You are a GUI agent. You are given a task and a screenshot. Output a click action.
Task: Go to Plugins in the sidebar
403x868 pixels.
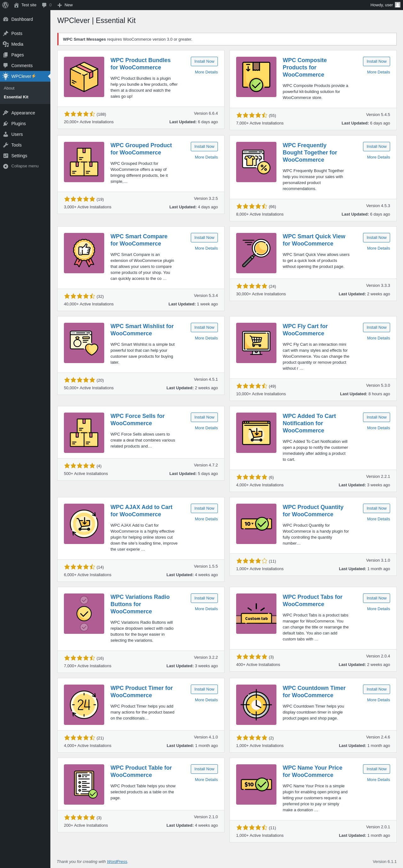point(25,124)
